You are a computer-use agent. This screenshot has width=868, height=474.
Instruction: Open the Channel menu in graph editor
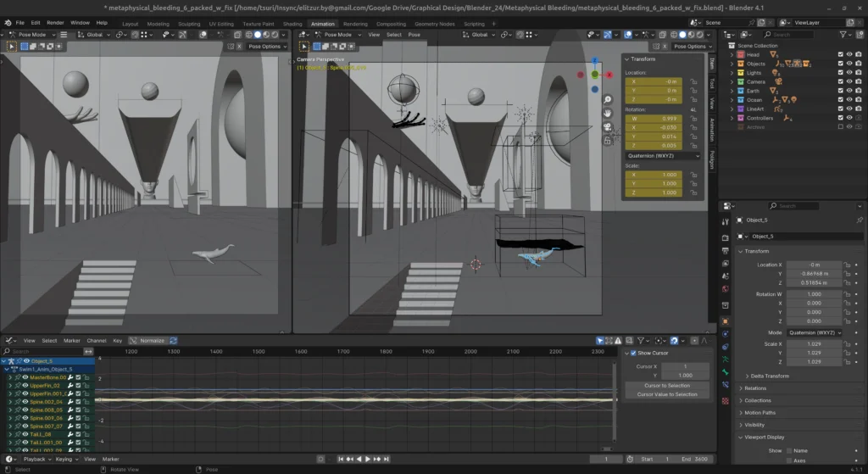pos(97,341)
